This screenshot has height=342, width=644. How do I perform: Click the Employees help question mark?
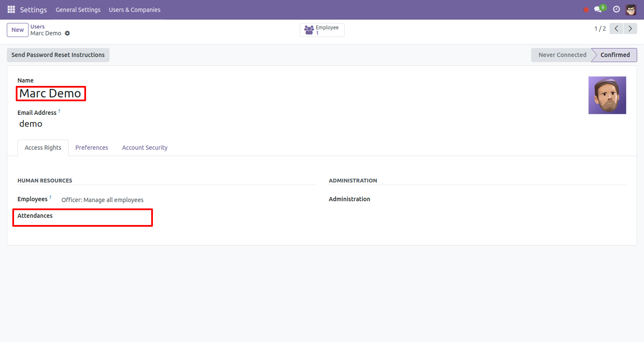(50, 197)
